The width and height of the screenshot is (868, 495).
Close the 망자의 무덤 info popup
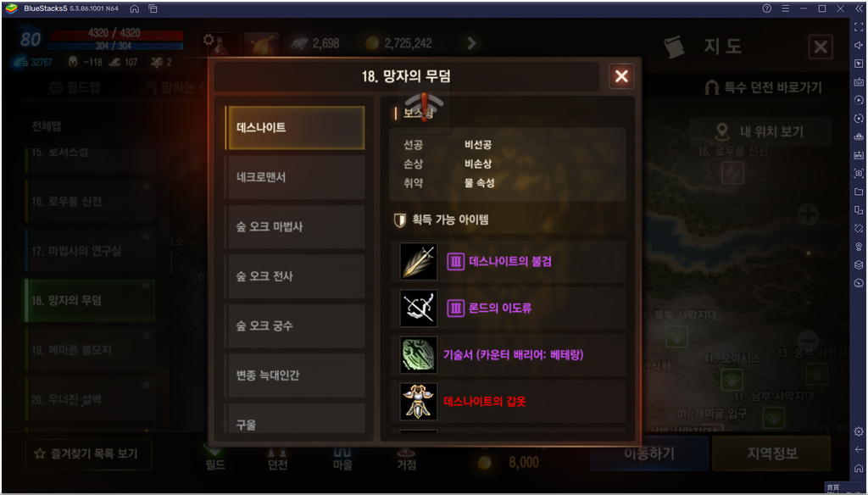point(621,76)
